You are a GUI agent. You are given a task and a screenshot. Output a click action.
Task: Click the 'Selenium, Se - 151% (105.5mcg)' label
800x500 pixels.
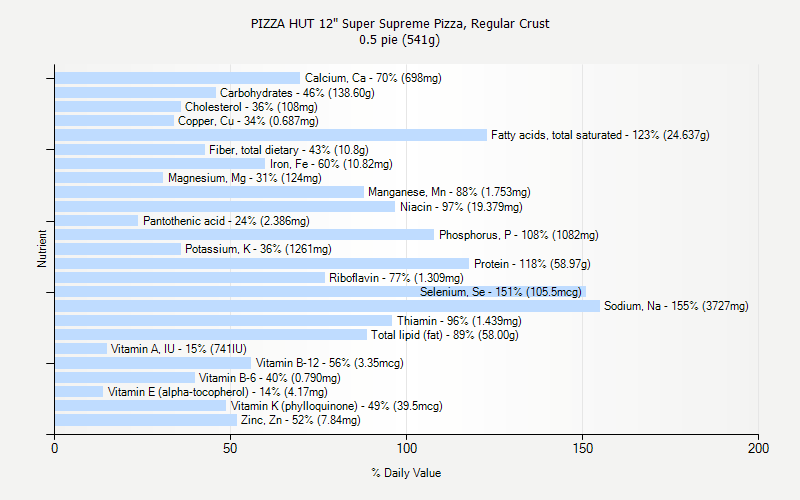coord(501,292)
